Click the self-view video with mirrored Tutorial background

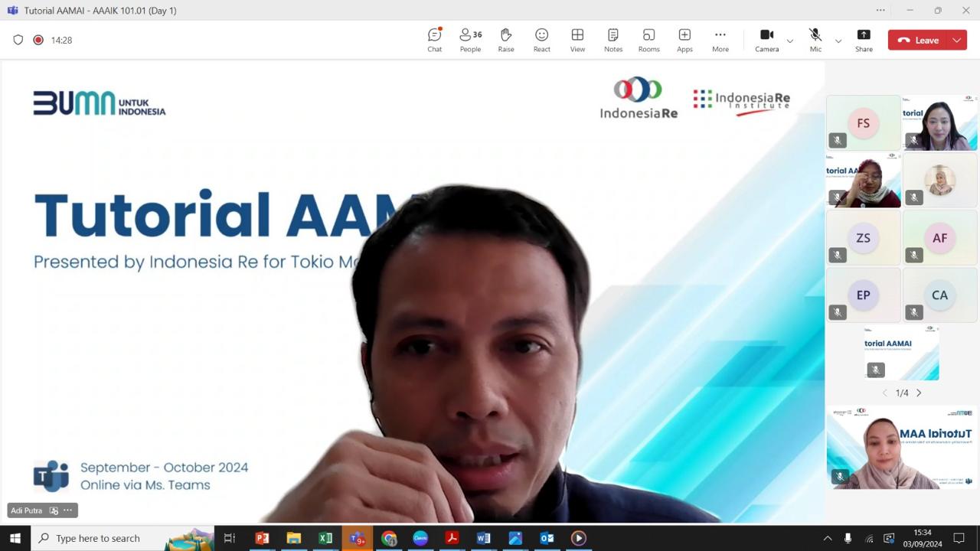(901, 447)
